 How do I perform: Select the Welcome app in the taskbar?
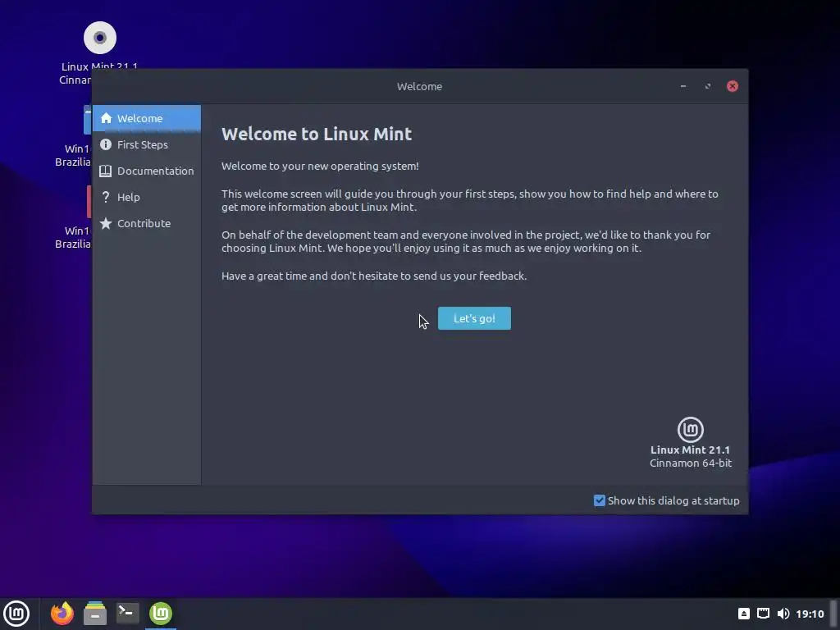(x=161, y=614)
